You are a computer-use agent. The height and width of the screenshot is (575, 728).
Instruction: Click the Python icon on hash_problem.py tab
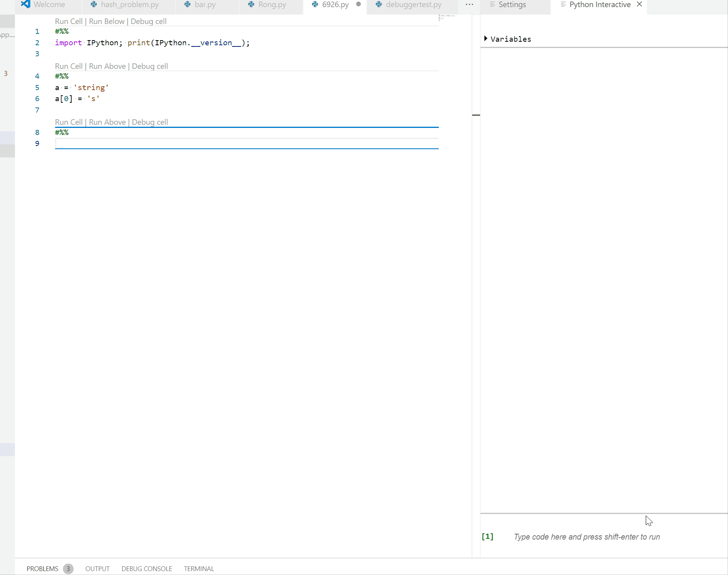click(94, 5)
